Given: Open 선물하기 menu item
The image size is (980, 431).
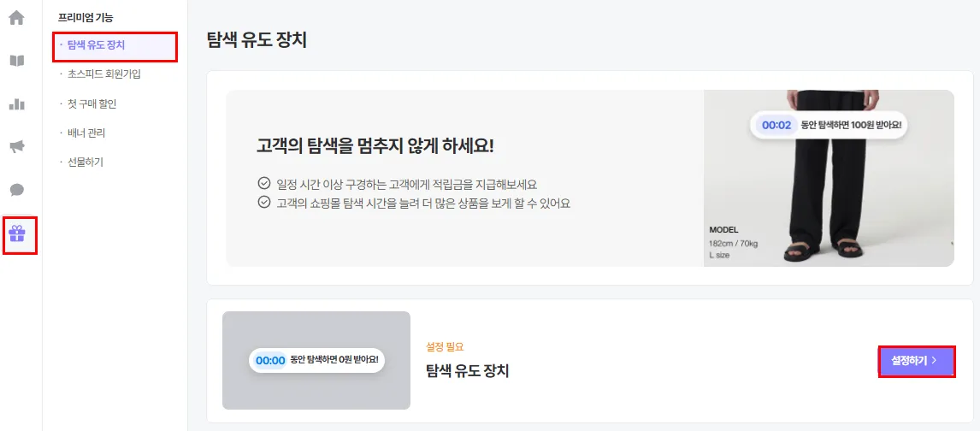Looking at the screenshot, I should tap(86, 162).
